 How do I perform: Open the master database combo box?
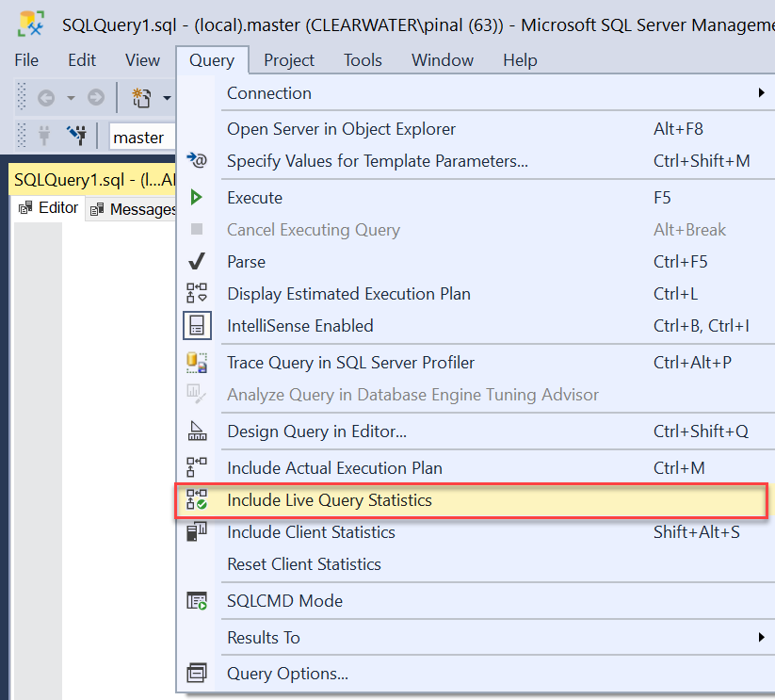click(142, 137)
